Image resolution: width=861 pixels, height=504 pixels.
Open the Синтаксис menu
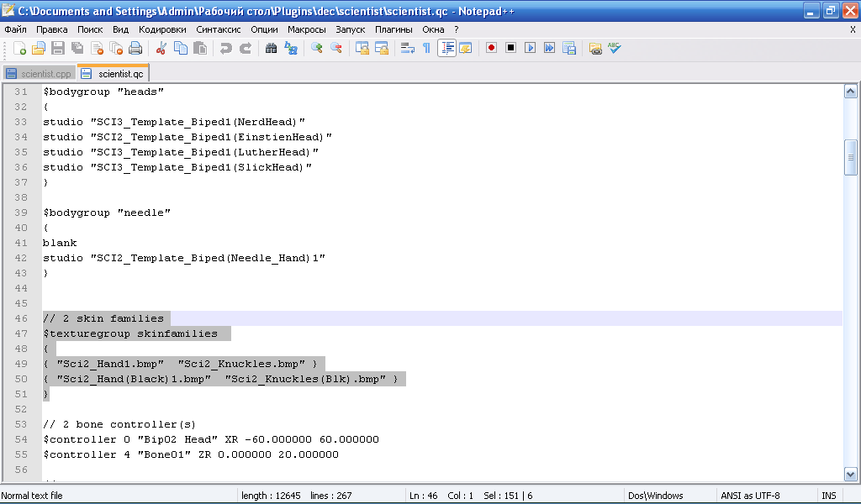click(219, 29)
